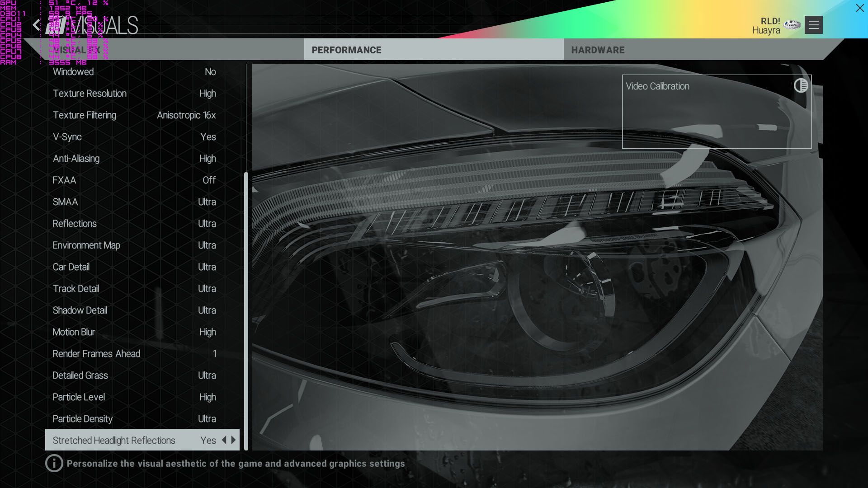This screenshot has width=868, height=488.
Task: Click right arrow on Stretched Headlight Reflections
Action: click(234, 440)
